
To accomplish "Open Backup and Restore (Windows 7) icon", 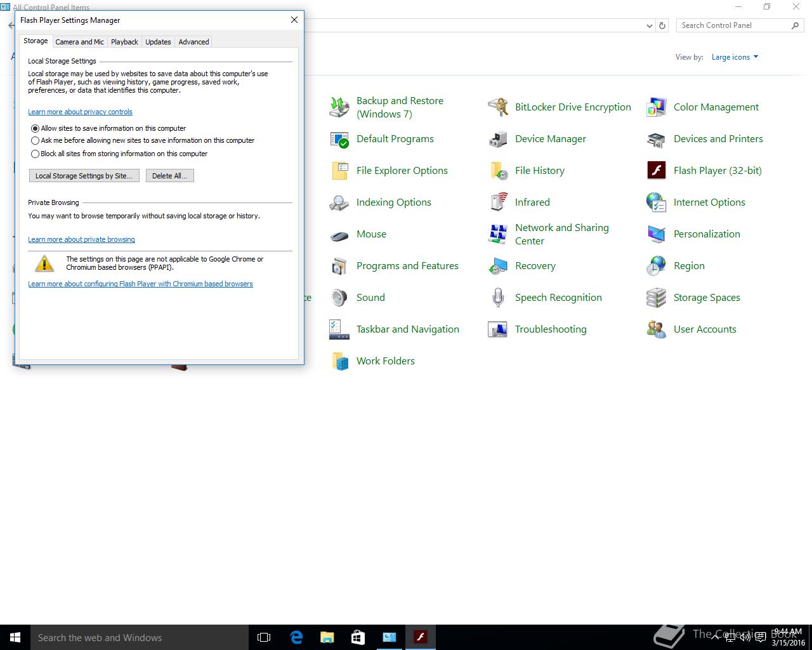I will [x=339, y=107].
